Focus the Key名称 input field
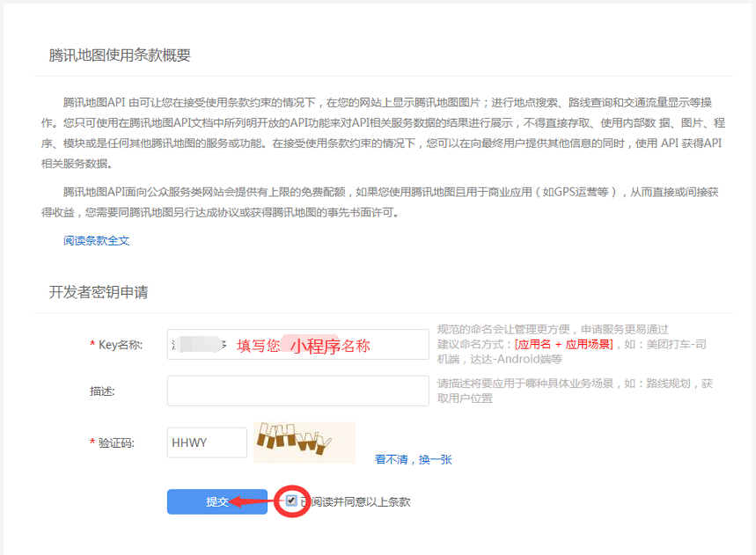 (x=298, y=345)
